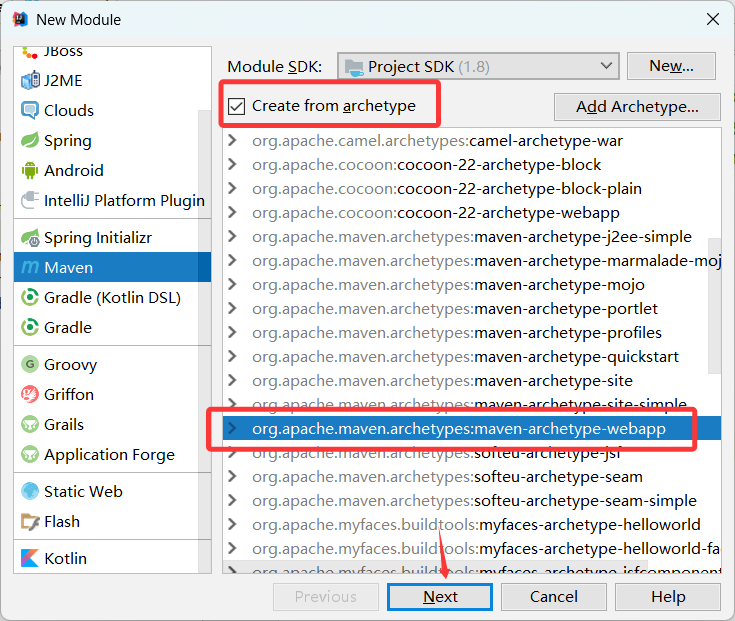Select maven-archetype-site row
735x621 pixels.
[x=472, y=380]
